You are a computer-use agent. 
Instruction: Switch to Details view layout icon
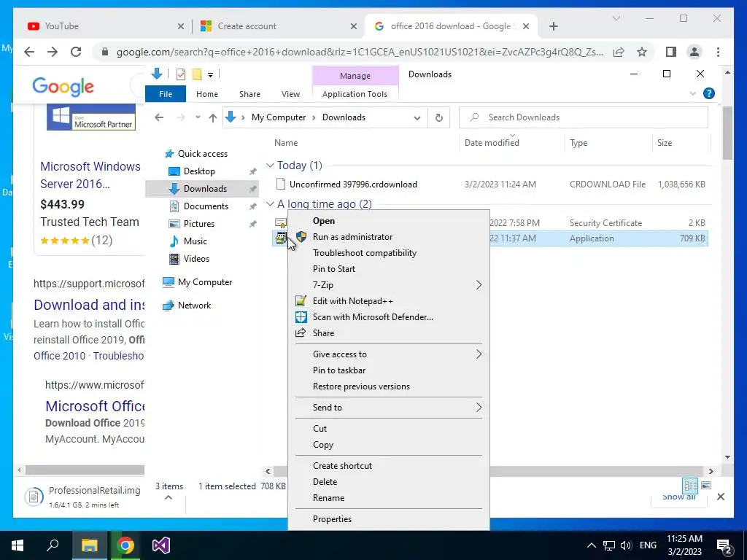coord(690,486)
